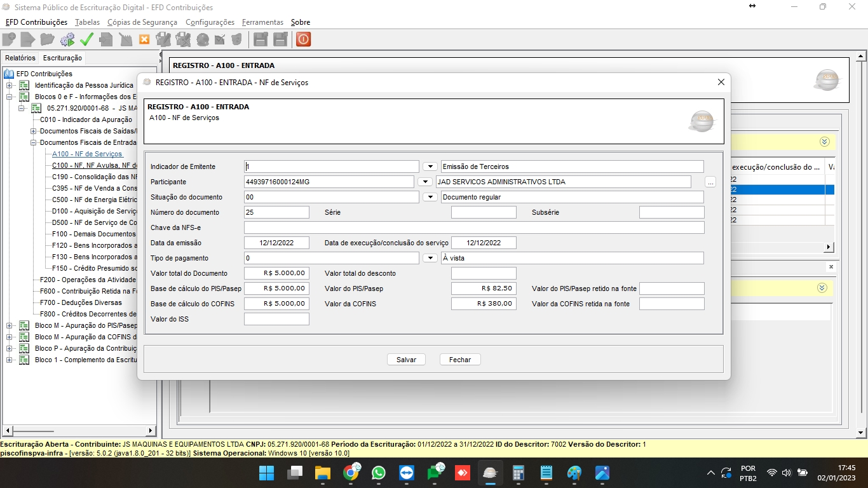Switch to the Relatórios tab
Screen dimensions: 868x488
(x=20, y=58)
